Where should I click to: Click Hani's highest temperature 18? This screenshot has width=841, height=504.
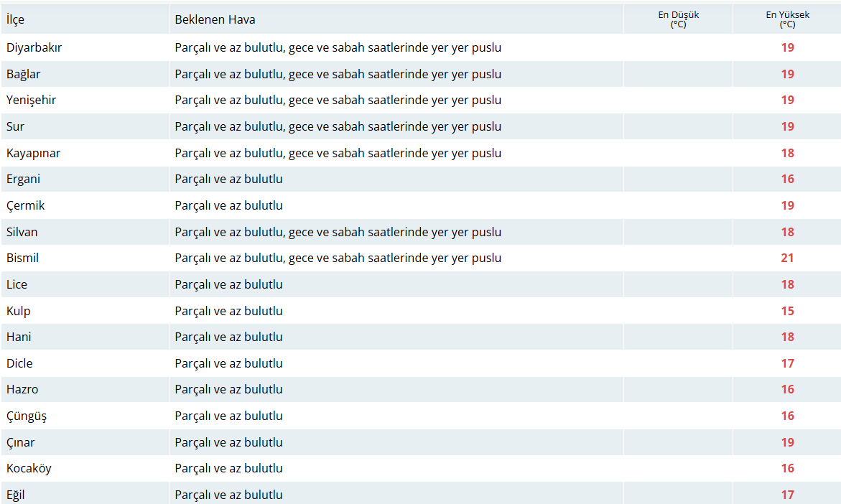coord(787,337)
